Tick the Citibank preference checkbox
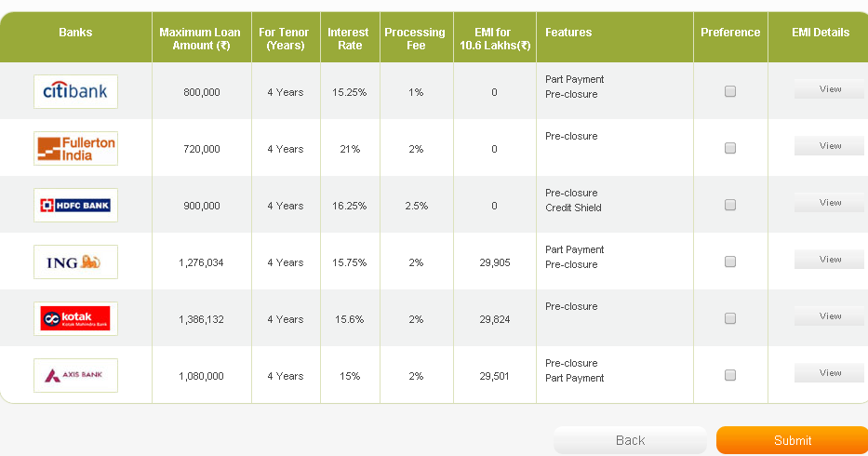The height and width of the screenshot is (456, 868). tap(730, 91)
